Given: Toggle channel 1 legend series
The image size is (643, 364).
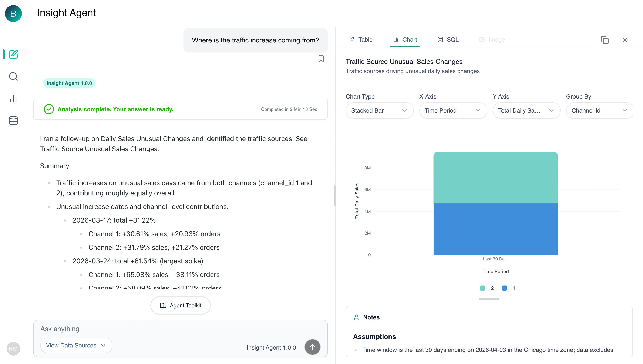Looking at the screenshot, I should click(508, 288).
